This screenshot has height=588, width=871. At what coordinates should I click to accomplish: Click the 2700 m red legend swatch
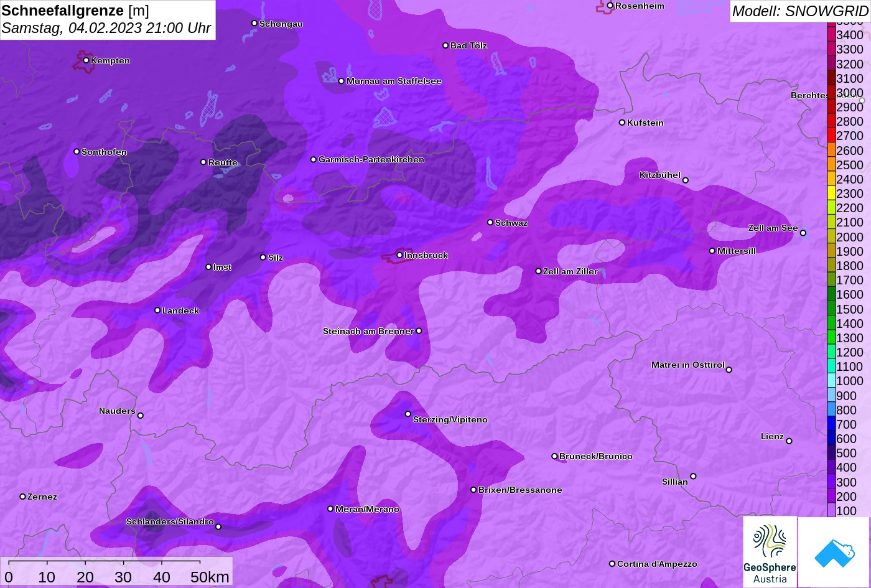pyautogui.click(x=831, y=136)
